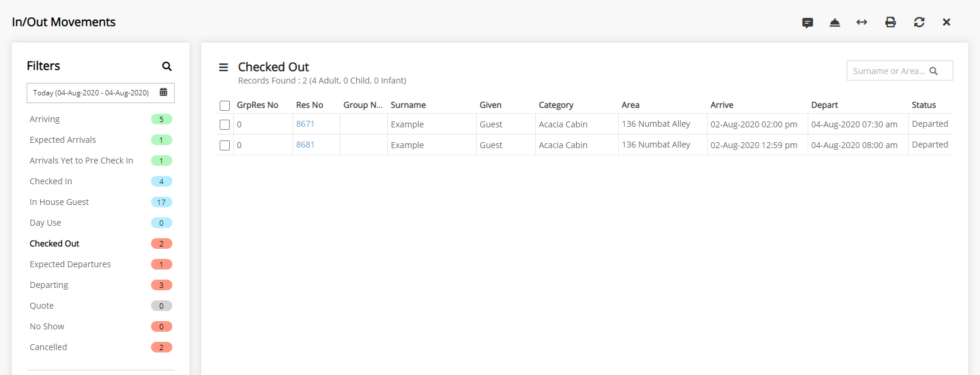980x375 pixels.
Task: Click the Arriving count badge 5
Action: point(161,119)
